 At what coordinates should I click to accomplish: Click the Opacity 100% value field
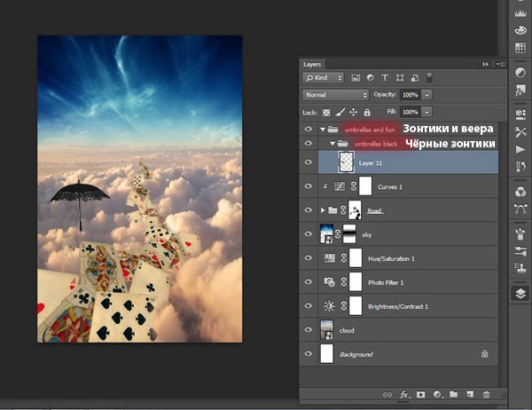411,95
